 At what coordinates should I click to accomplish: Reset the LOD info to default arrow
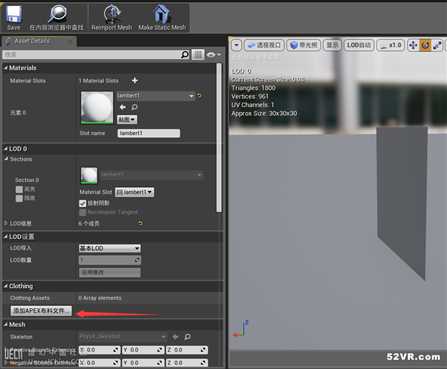140,223
